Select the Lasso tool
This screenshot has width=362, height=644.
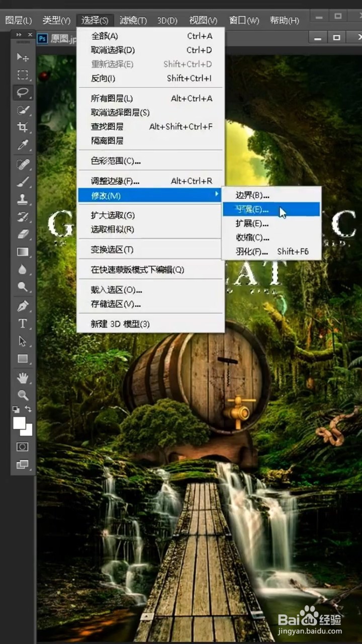click(23, 93)
